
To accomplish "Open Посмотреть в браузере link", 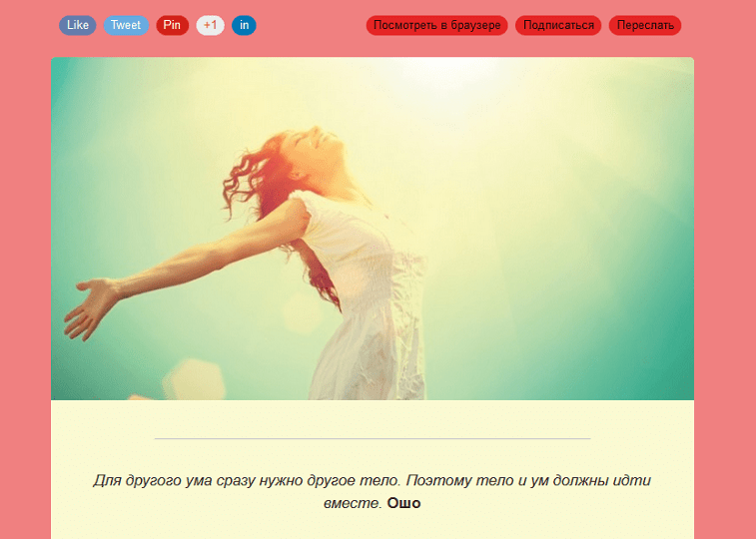I will tap(436, 25).
